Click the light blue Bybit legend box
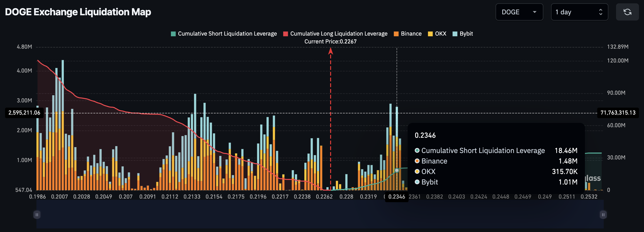The width and height of the screenshot is (644, 232). (455, 34)
